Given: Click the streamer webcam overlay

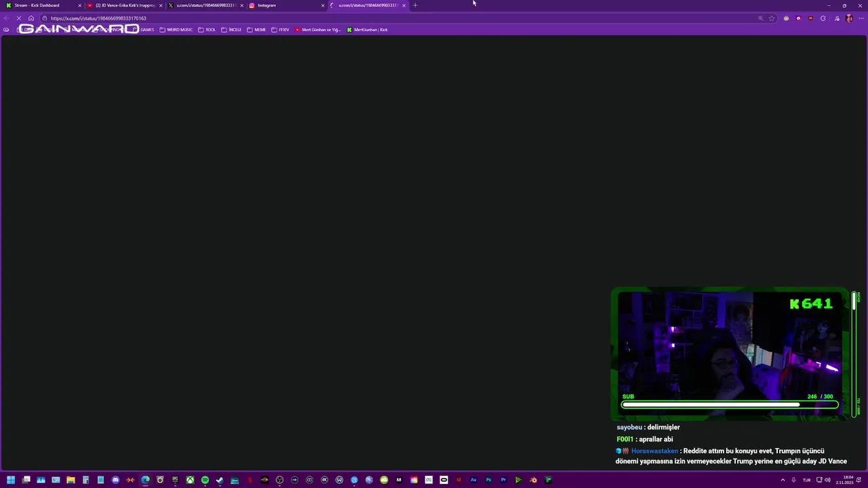Looking at the screenshot, I should [729, 352].
